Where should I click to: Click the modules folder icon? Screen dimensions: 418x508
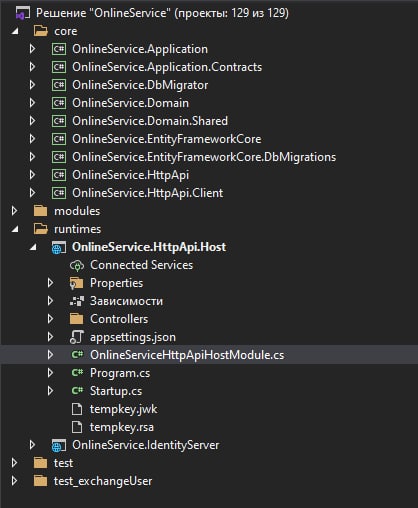pos(41,211)
